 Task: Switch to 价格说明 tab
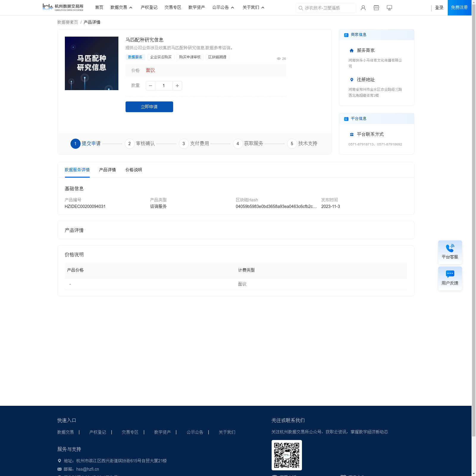[x=134, y=170]
